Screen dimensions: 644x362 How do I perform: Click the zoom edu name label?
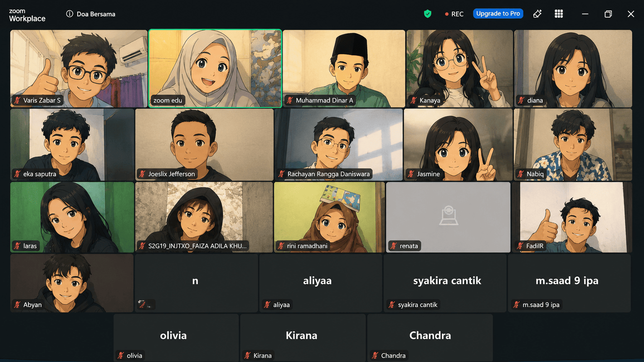(168, 101)
